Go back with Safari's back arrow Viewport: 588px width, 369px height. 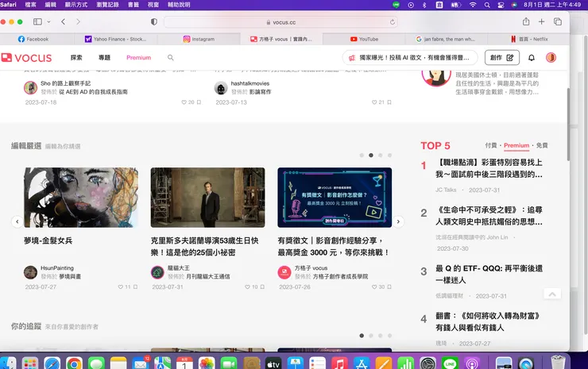pyautogui.click(x=63, y=21)
